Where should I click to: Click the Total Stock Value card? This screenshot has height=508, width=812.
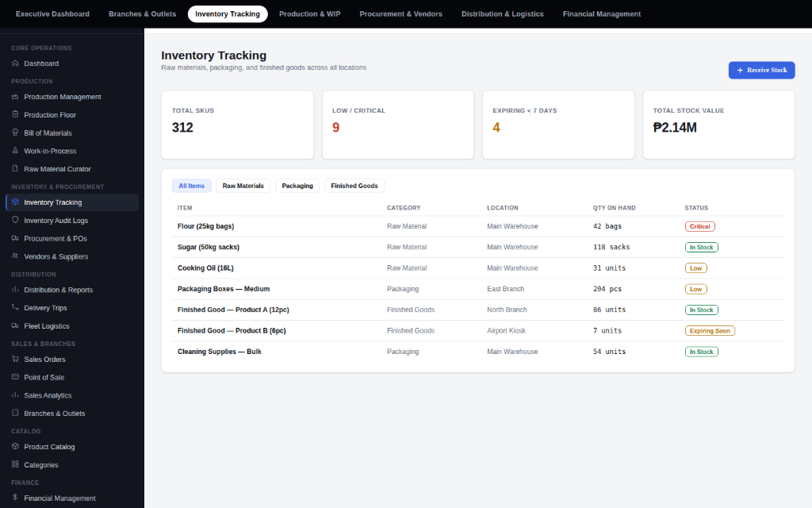pos(718,125)
